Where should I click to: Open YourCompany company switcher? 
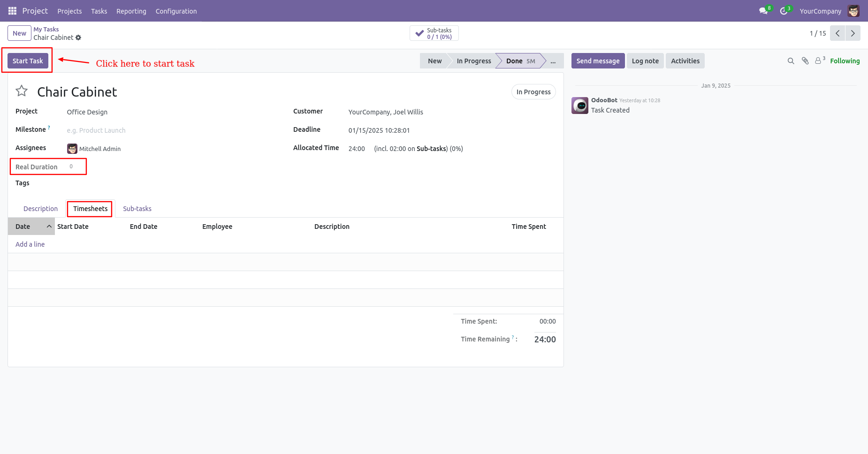(821, 11)
